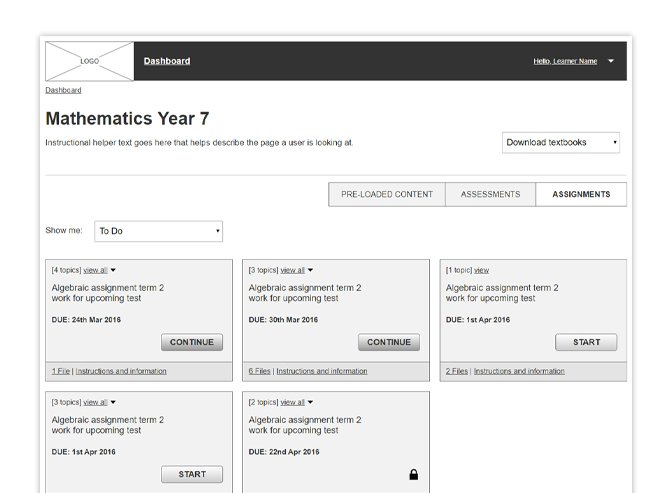Click the Hello, Learner Name link
This screenshot has height=493, width=672.
(565, 61)
